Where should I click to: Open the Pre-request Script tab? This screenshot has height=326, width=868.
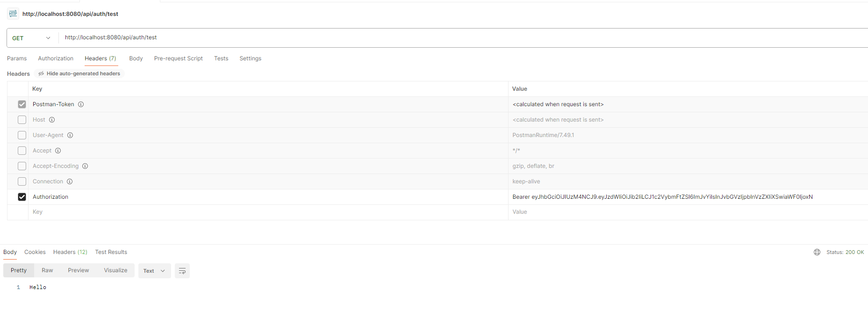pyautogui.click(x=179, y=58)
